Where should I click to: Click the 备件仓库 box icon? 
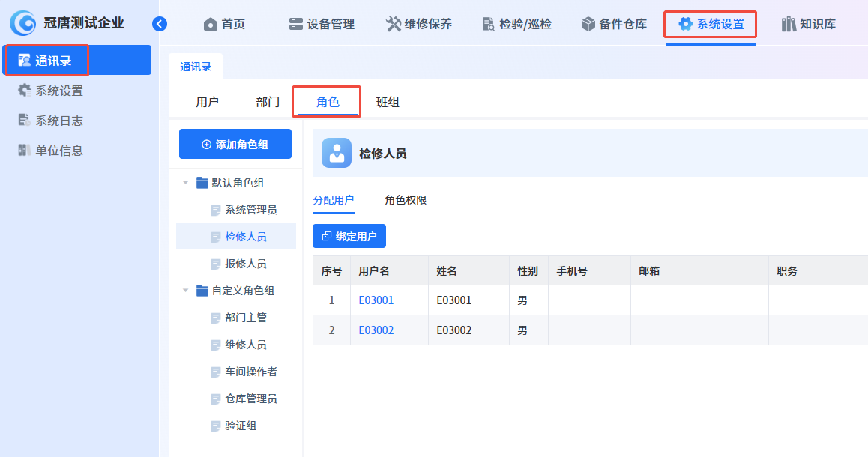[x=588, y=24]
